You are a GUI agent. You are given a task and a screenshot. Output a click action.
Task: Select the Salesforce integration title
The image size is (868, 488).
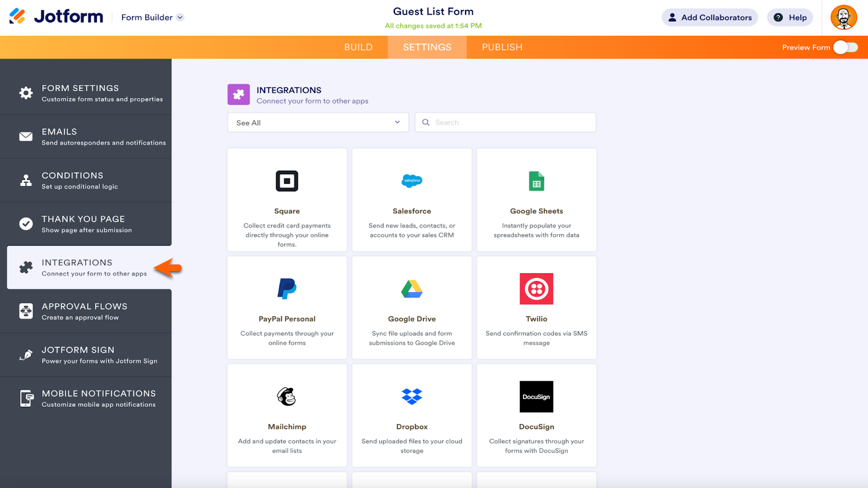(x=412, y=211)
